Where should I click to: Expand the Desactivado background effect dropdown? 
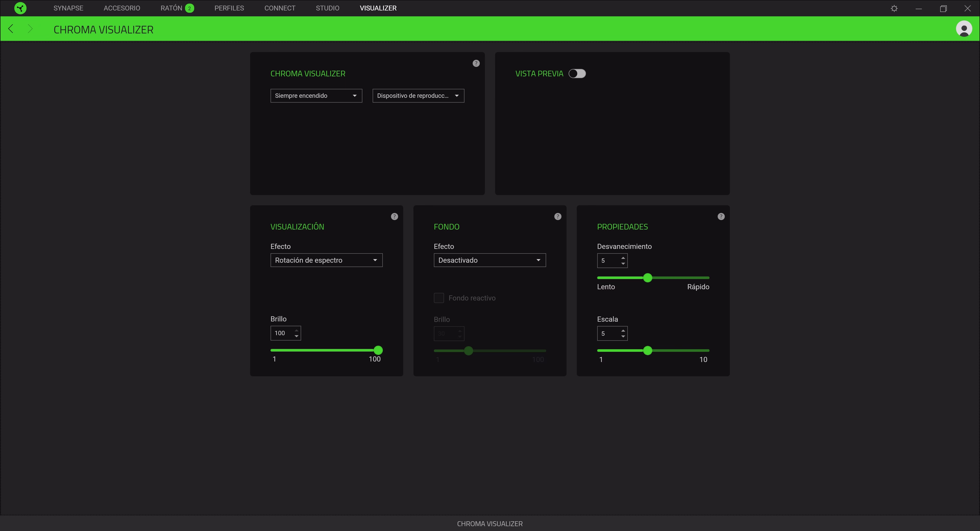pos(490,260)
